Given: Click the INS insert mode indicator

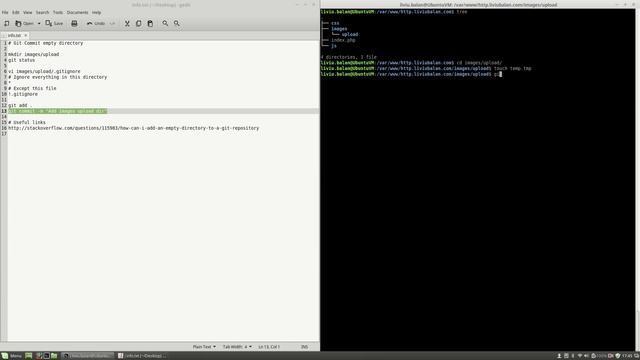Looking at the screenshot, I should [x=304, y=347].
